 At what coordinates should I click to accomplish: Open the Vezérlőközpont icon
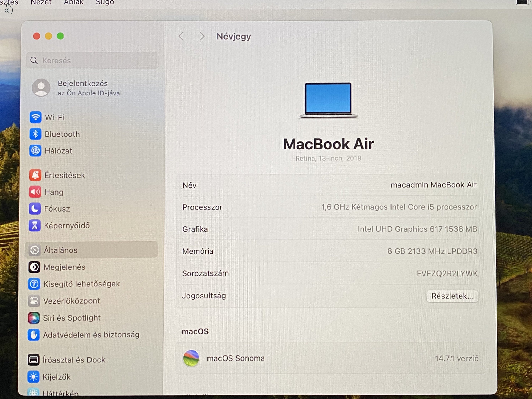(x=34, y=301)
